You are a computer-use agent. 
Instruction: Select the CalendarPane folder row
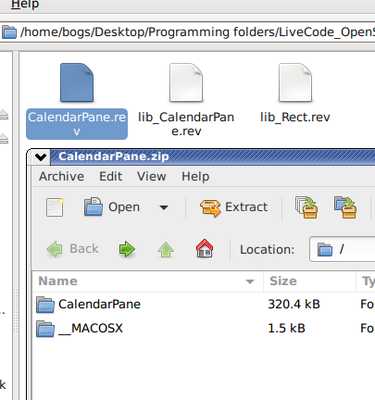pos(203,304)
